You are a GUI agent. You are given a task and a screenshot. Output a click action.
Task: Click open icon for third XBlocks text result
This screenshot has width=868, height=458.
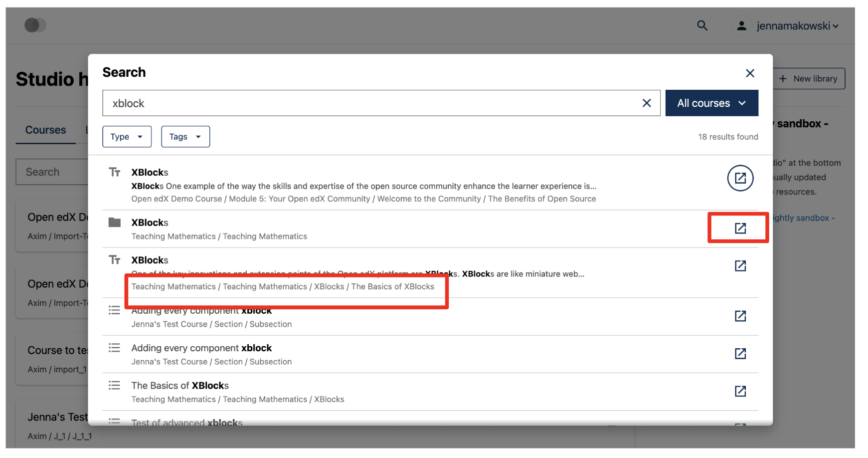pyautogui.click(x=740, y=266)
